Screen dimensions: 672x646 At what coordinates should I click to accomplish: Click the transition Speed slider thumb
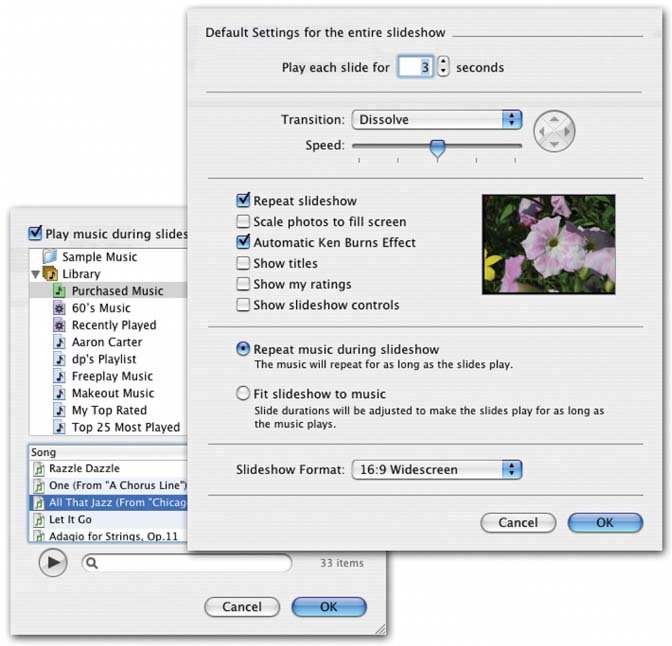(x=438, y=150)
